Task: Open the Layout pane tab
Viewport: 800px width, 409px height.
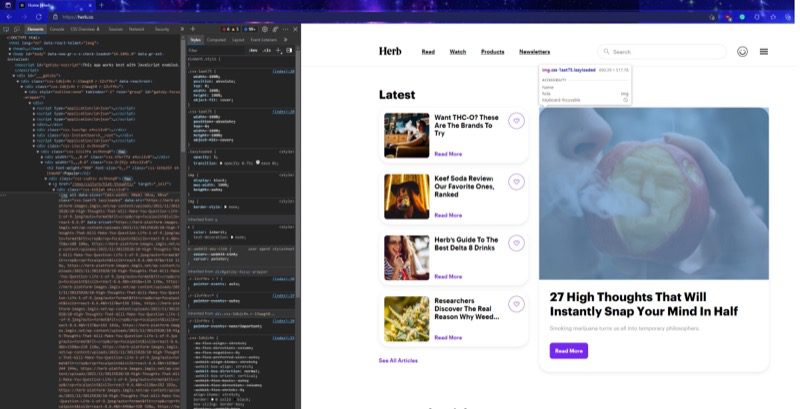Action: click(238, 40)
